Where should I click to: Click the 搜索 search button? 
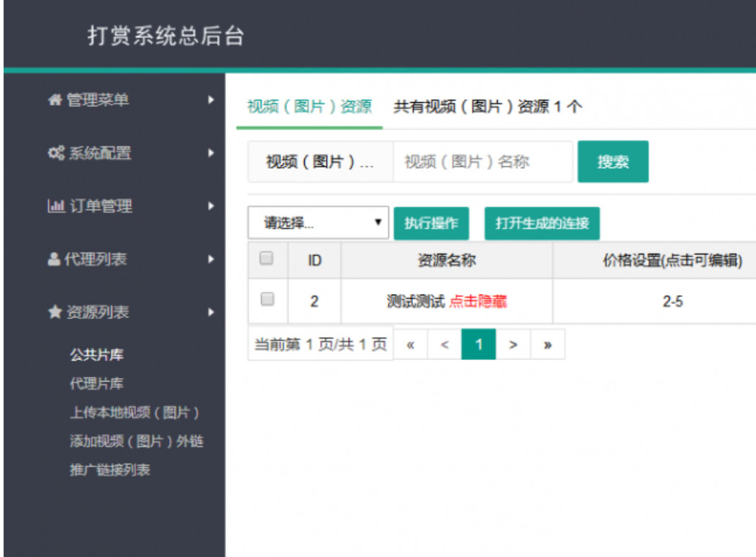(612, 161)
